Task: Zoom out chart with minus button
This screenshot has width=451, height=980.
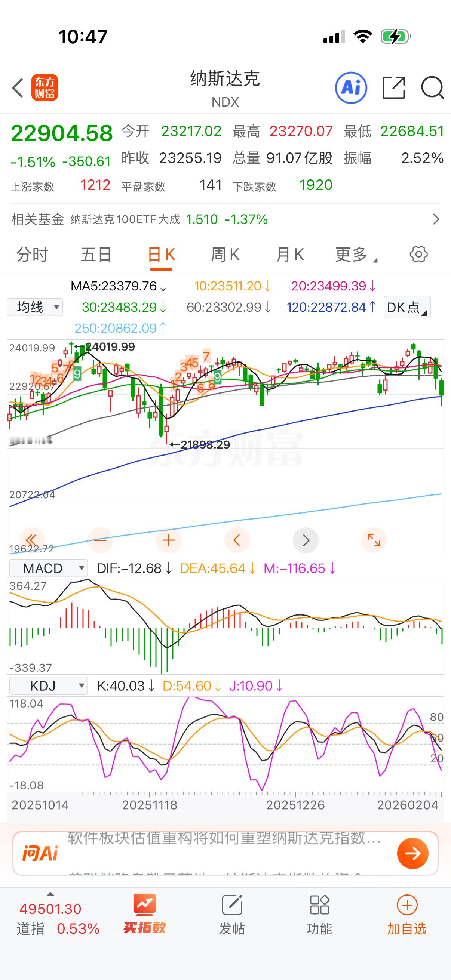Action: coord(100,540)
